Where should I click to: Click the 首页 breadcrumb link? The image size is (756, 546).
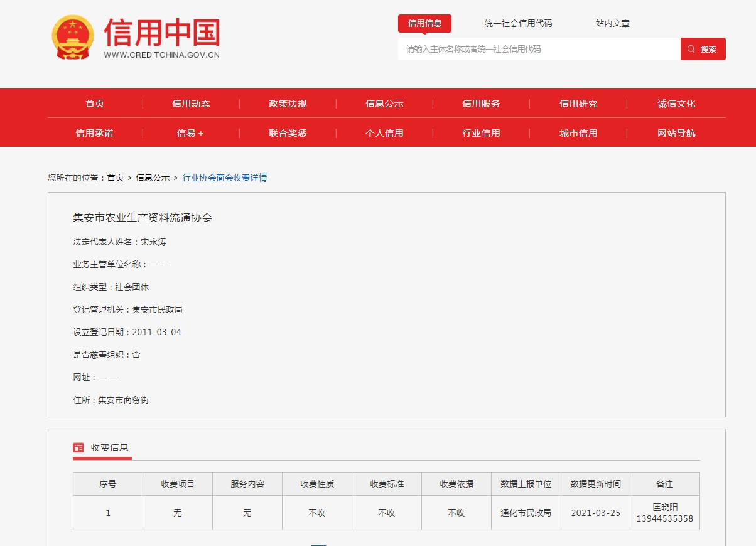tap(115, 178)
